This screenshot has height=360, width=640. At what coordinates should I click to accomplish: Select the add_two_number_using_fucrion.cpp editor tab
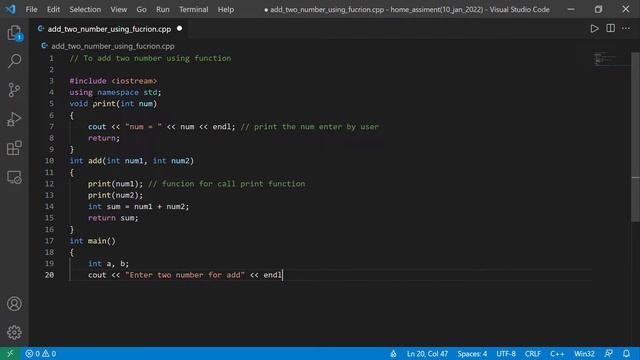pyautogui.click(x=109, y=29)
